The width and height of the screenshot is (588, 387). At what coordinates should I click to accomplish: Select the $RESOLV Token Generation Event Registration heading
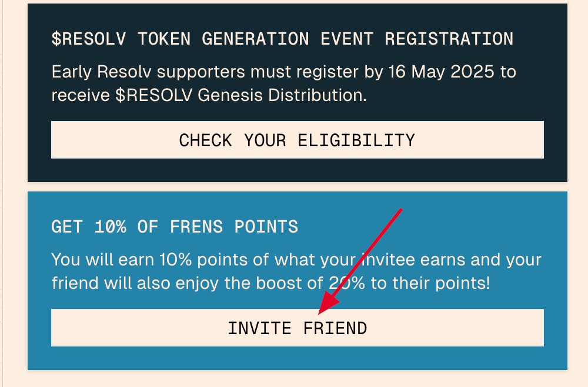tap(282, 39)
